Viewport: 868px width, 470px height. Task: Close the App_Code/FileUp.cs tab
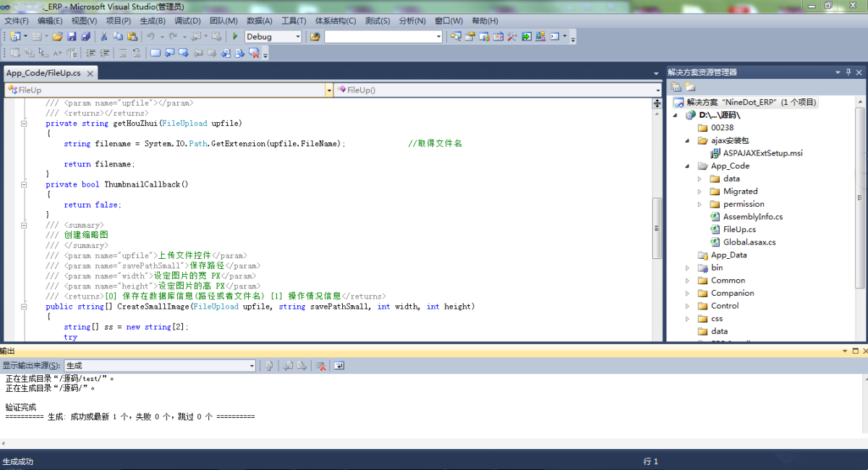(x=90, y=74)
